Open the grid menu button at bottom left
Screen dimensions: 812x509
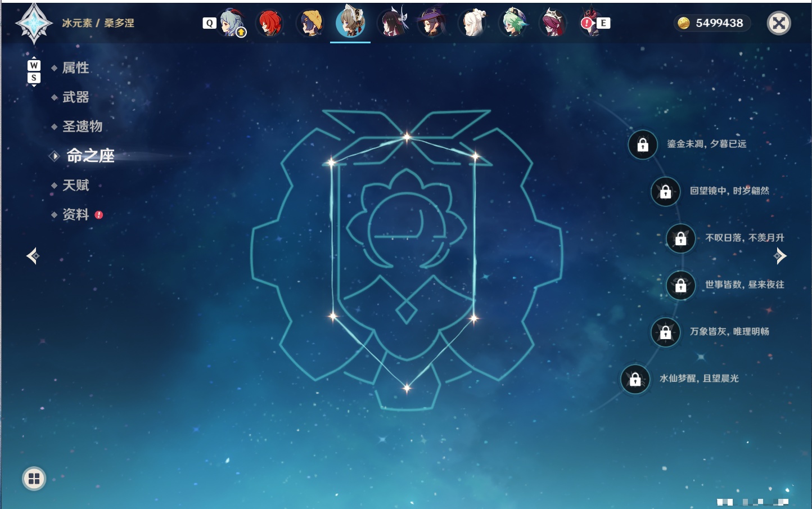click(34, 479)
